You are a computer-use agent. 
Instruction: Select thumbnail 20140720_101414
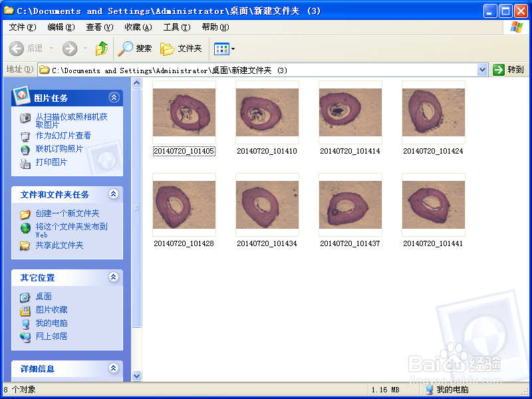[350, 112]
